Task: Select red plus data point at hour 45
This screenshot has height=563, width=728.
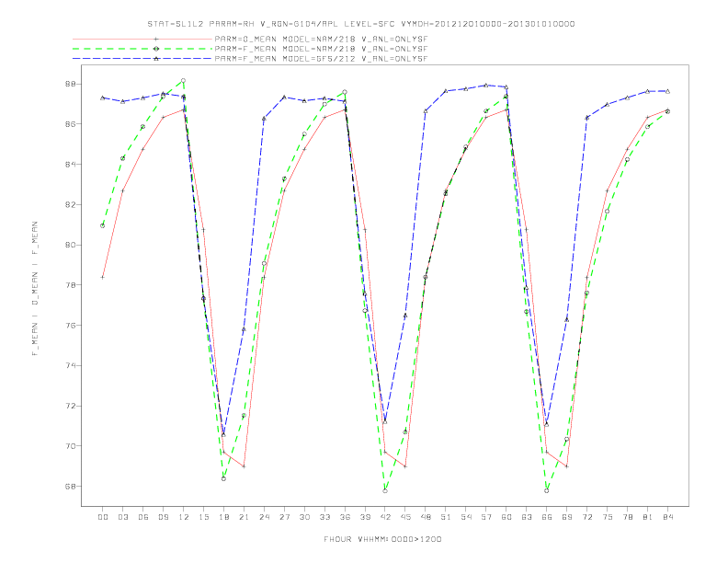Action: [405, 466]
